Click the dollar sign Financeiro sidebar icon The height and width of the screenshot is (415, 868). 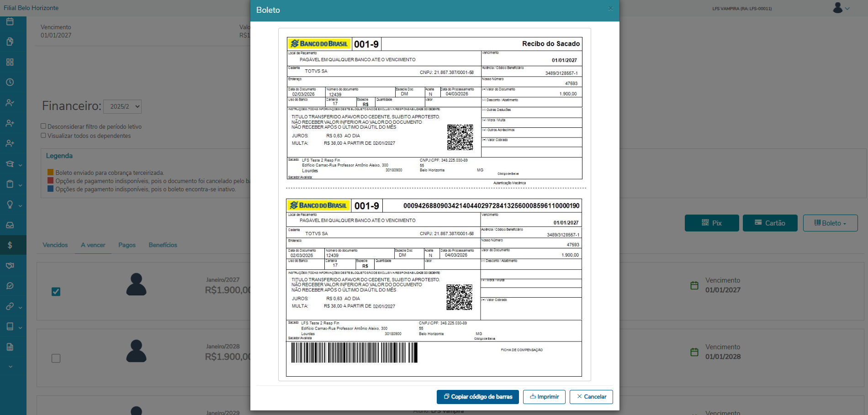[x=10, y=245]
